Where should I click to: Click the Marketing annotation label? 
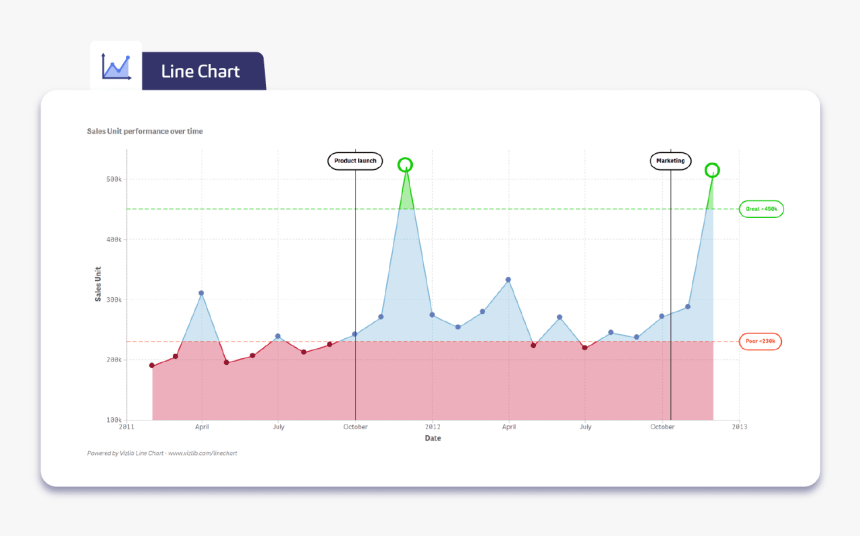(670, 161)
